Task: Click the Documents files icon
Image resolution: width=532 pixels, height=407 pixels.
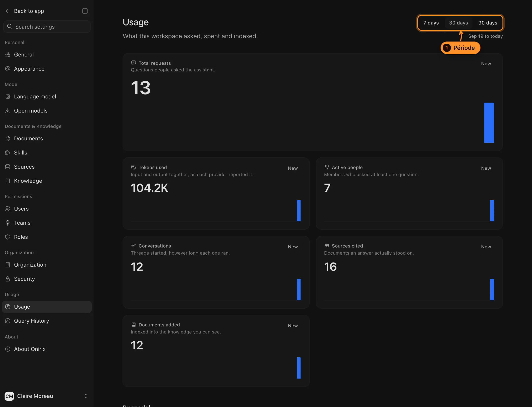Action: click(8, 138)
